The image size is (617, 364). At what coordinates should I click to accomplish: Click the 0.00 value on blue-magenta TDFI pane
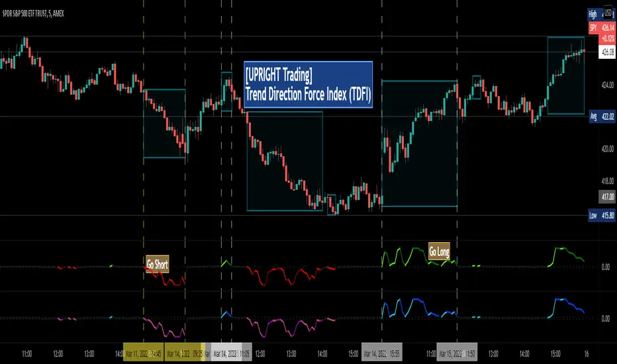coord(606,318)
